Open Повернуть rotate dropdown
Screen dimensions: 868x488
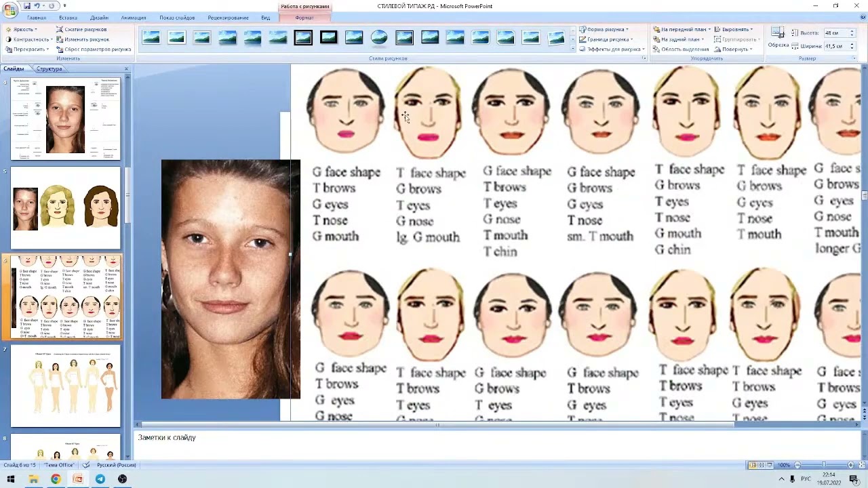[x=733, y=49]
